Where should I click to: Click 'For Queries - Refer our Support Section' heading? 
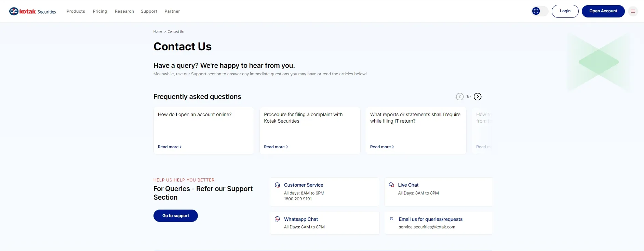[x=203, y=193]
